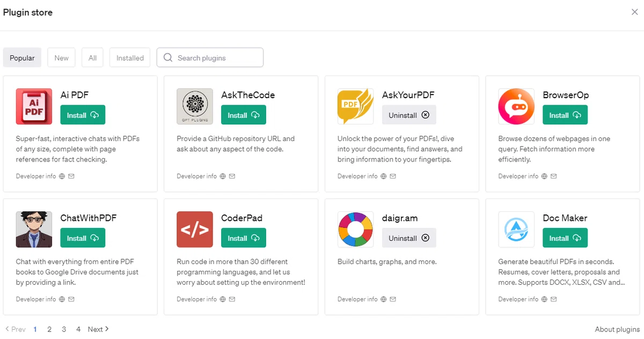This screenshot has height=339, width=644.
Task: Open BrowserOp developer website globe icon
Action: pyautogui.click(x=544, y=176)
